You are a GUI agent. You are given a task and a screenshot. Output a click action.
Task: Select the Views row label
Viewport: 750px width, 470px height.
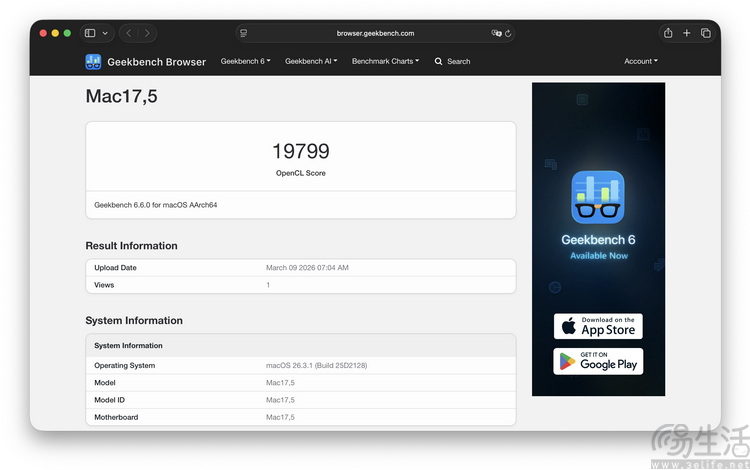pos(104,285)
